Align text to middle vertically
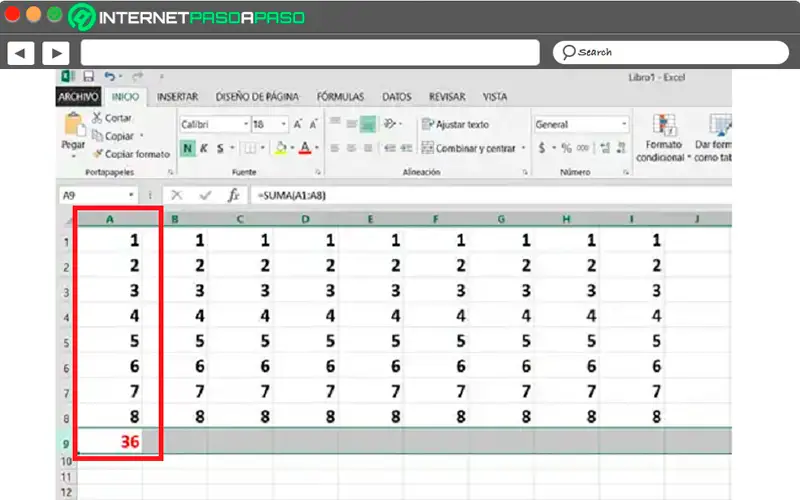 [x=352, y=123]
